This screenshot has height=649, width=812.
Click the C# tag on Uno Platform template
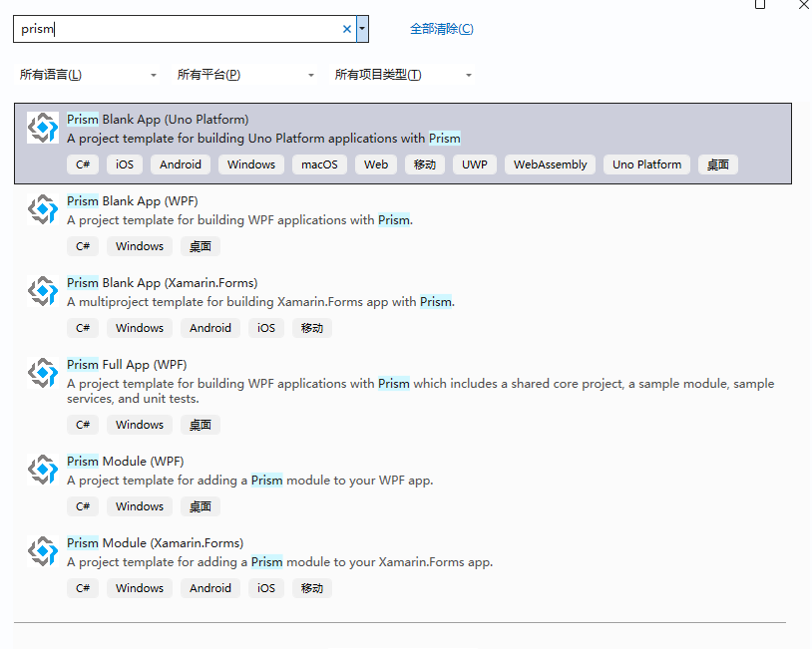click(x=83, y=164)
